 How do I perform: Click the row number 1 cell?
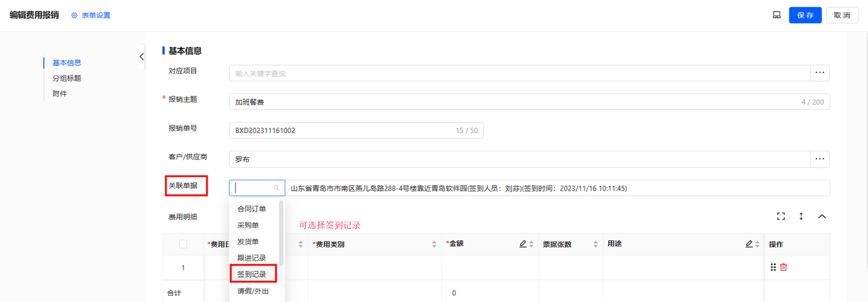click(x=183, y=267)
